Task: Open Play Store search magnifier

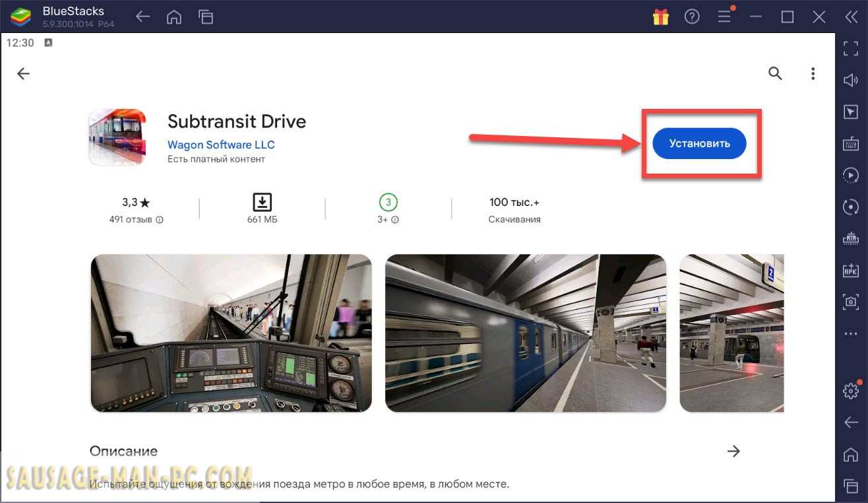Action: click(x=775, y=73)
